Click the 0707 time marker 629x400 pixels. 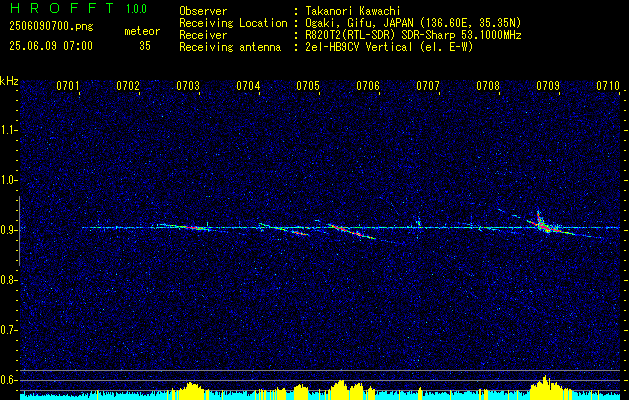(x=428, y=86)
